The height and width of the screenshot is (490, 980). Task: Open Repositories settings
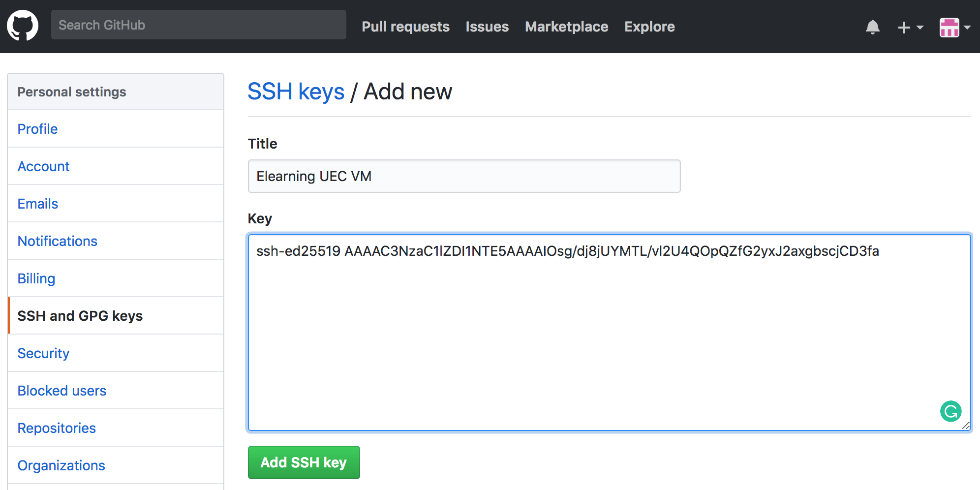coord(116,428)
